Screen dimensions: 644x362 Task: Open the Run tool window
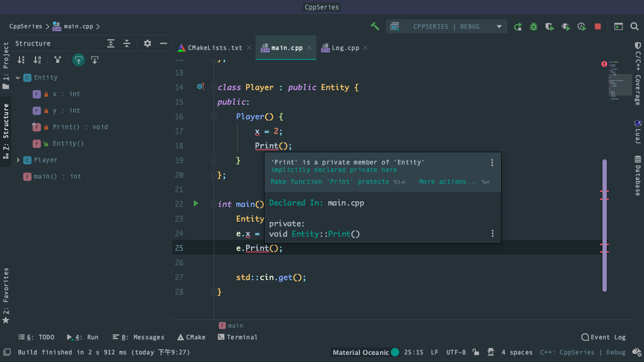[83, 337]
